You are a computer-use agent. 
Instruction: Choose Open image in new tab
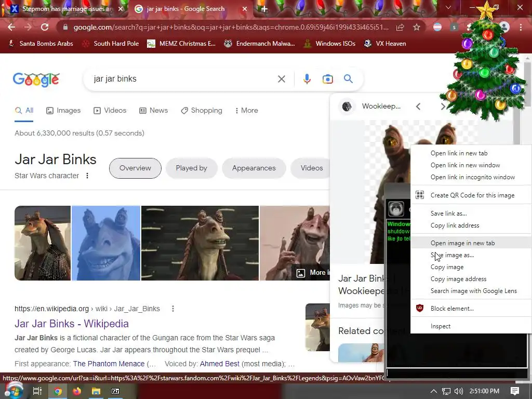click(471, 243)
